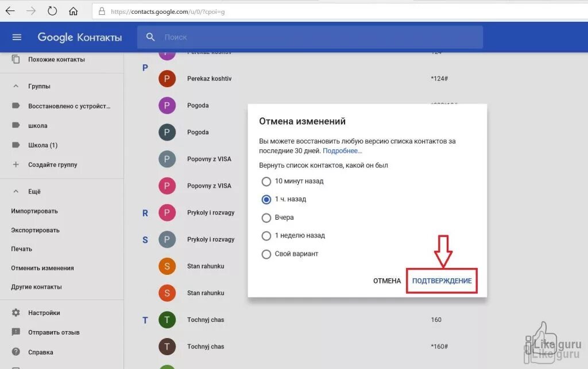The height and width of the screenshot is (369, 588).
Task: Open the hamburger main menu
Action: 17,37
